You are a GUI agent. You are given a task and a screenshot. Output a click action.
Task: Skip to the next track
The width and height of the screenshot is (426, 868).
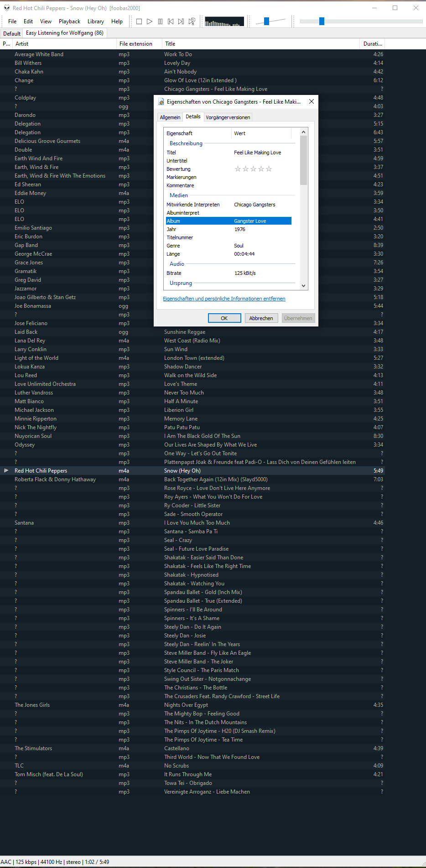181,21
